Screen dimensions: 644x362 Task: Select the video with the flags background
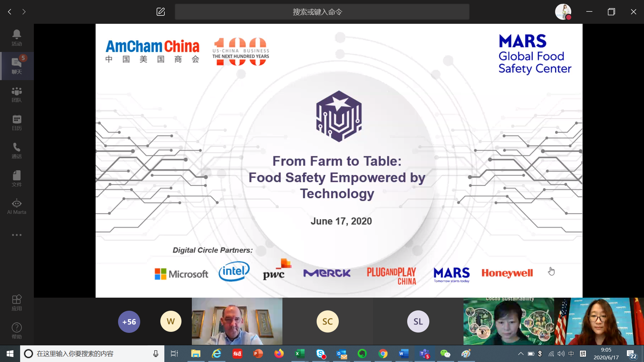click(599, 321)
